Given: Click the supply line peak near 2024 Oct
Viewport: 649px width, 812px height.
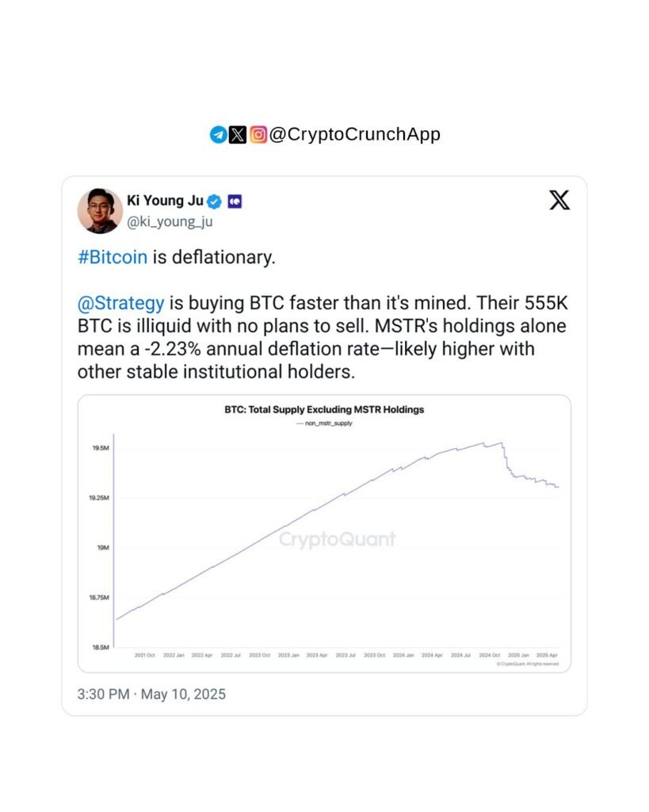Looking at the screenshot, I should point(501,442).
